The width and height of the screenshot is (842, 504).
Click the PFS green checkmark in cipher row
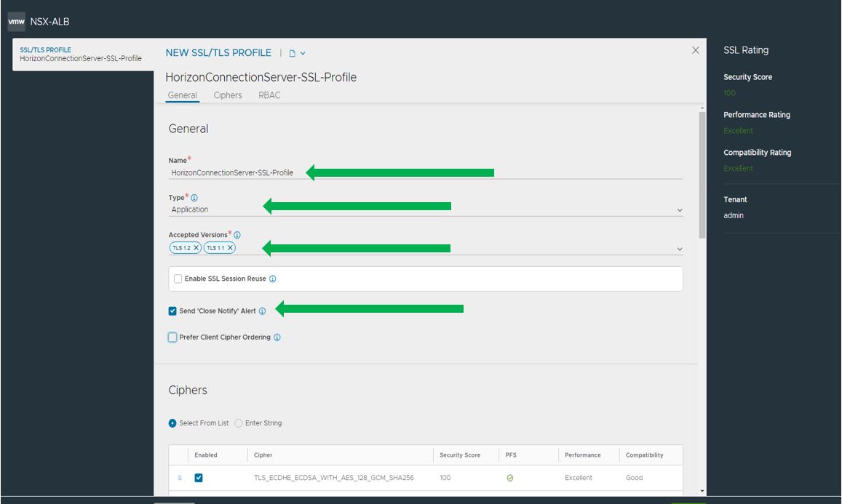pyautogui.click(x=510, y=478)
